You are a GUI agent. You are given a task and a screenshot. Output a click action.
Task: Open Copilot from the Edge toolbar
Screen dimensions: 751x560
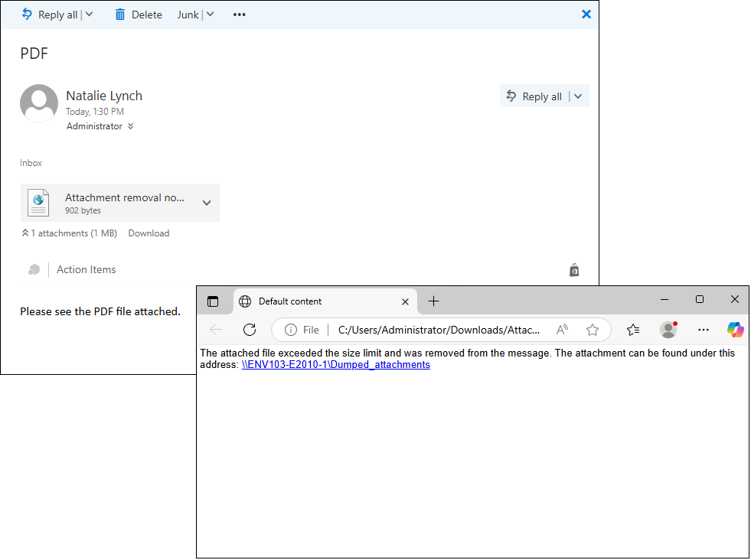(x=735, y=330)
